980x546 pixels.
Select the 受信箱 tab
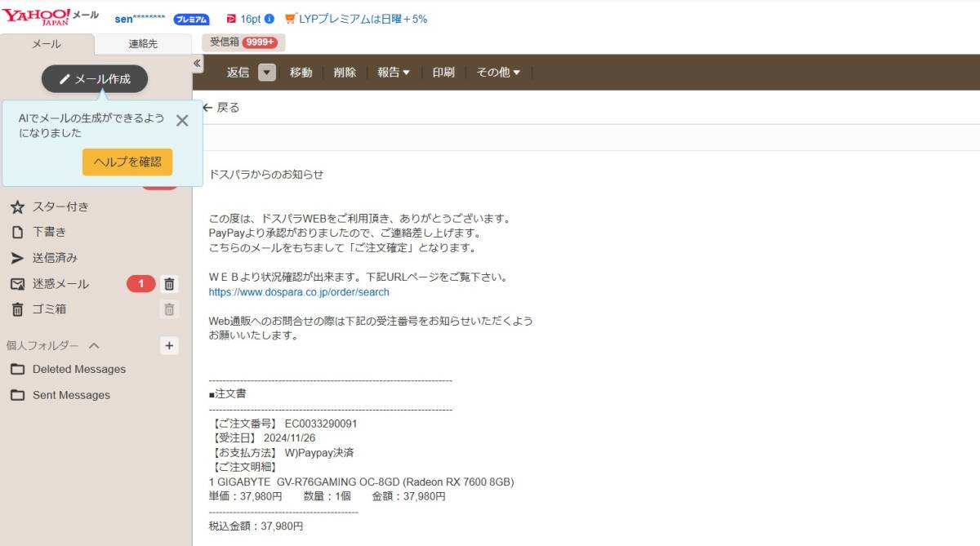[x=243, y=42]
